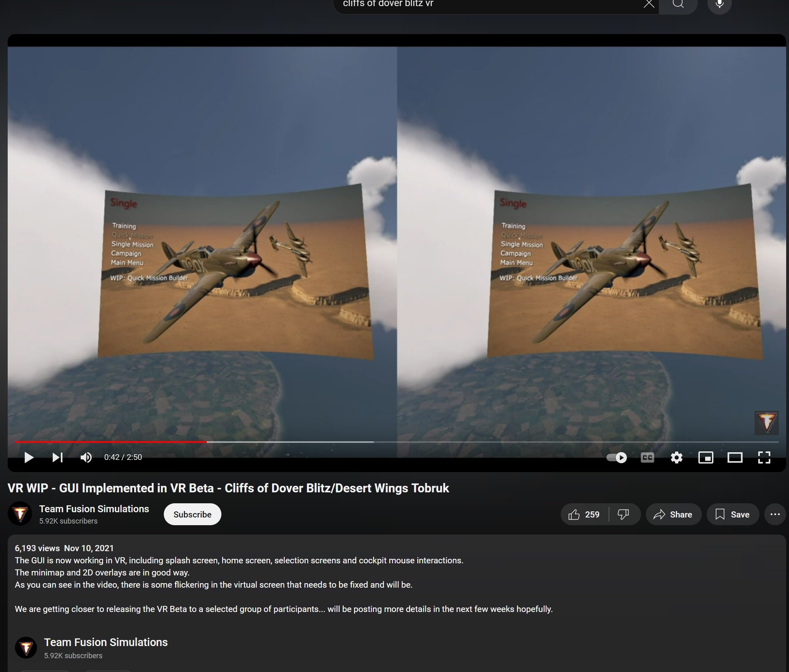Share this video

tap(673, 514)
